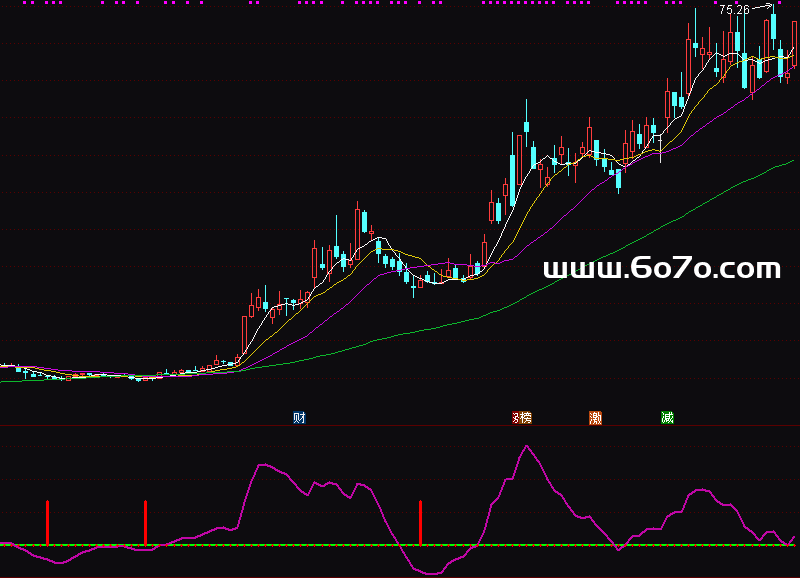800x578 pixels.
Task: Select the middle red signal bar
Action: (146, 523)
